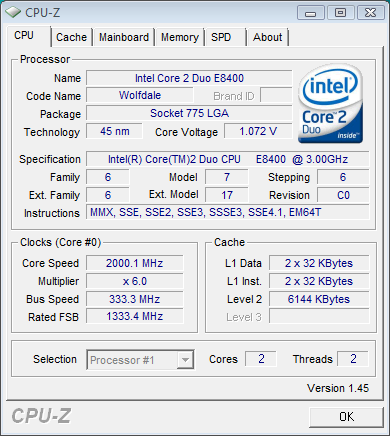
Task: Click the Instructions field listing MMX, SSE
Action: [x=228, y=213]
